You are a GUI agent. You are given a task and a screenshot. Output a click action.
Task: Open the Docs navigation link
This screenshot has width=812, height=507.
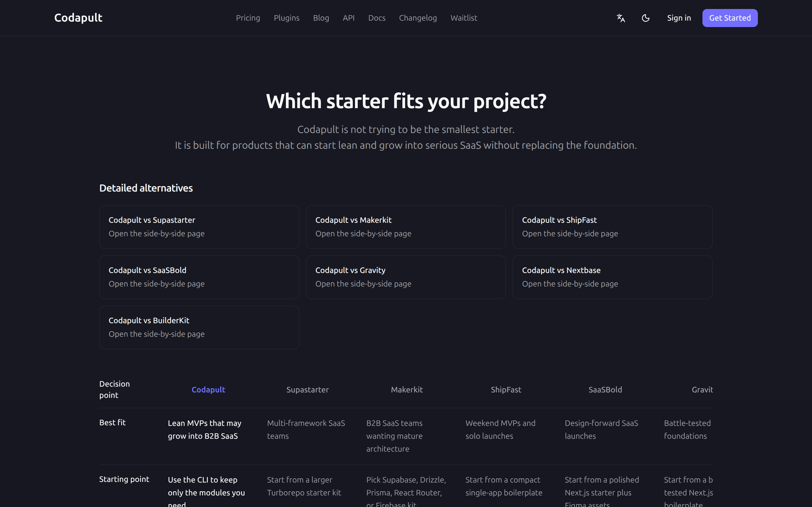point(377,18)
